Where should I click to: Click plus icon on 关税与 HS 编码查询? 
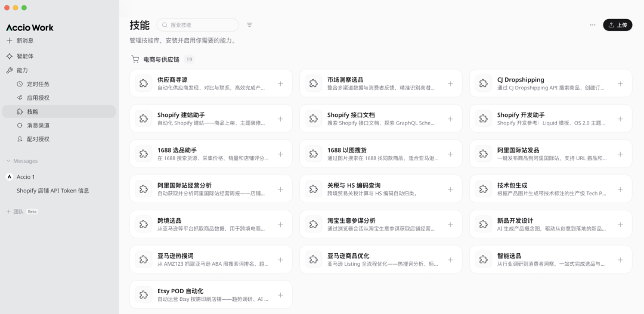[x=450, y=189]
